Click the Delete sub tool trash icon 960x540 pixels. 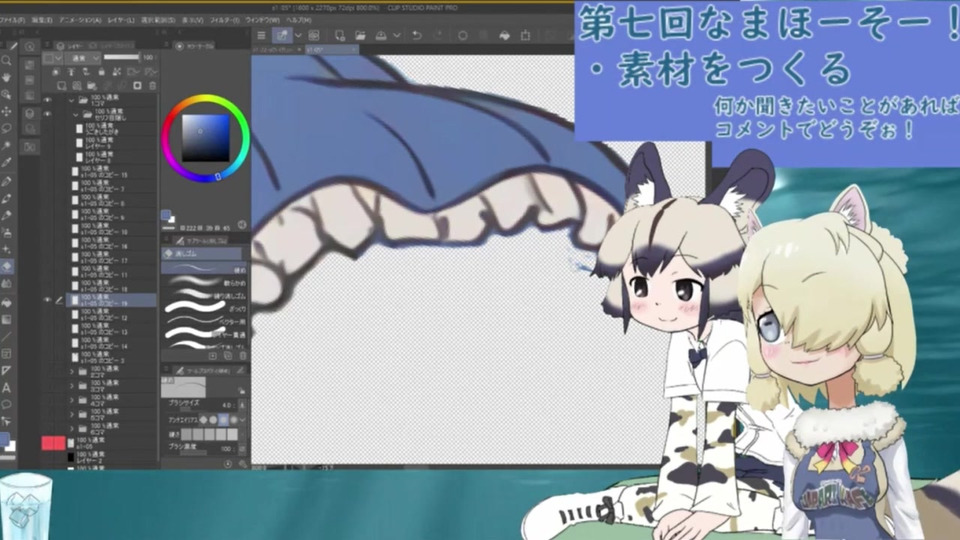tap(242, 356)
